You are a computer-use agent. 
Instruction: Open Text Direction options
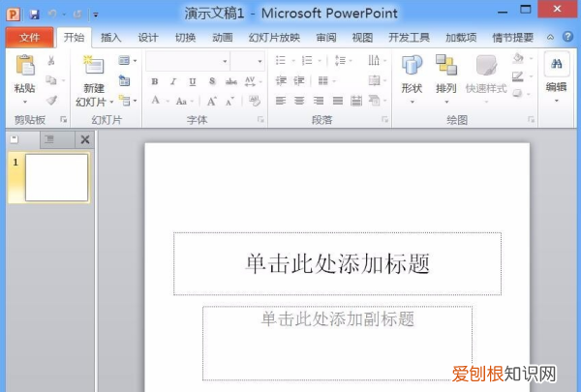coord(374,60)
